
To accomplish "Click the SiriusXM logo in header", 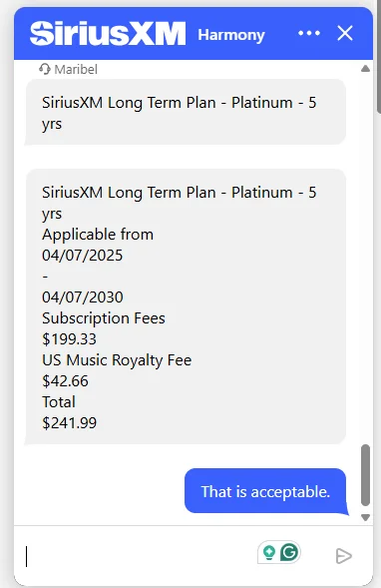I will 108,34.
